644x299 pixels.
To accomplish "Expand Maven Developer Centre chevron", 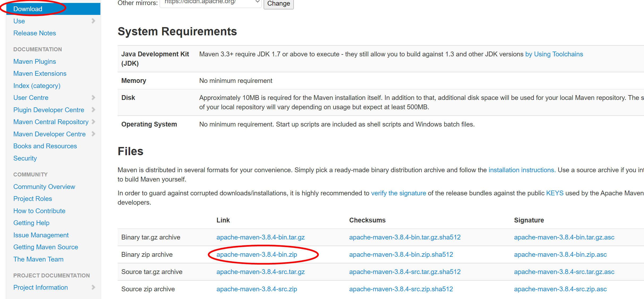I will tap(93, 134).
